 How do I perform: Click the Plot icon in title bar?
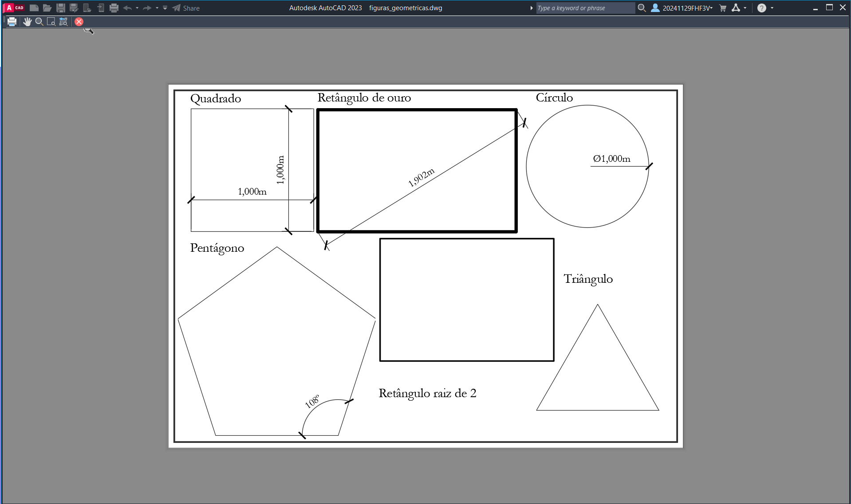(x=114, y=8)
